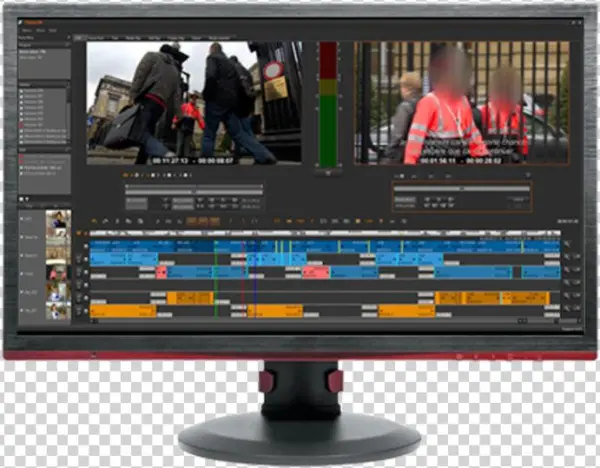Click the round icon at right below program viewer
Image resolution: width=600 pixels, height=468 pixels.
(x=528, y=175)
